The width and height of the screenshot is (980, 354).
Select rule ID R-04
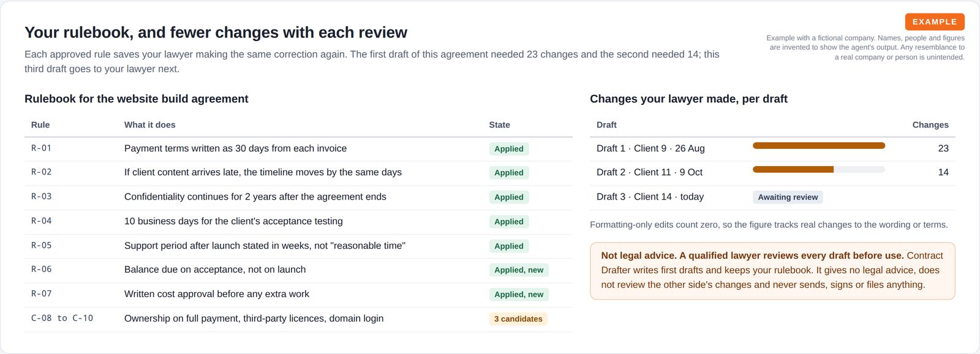42,221
